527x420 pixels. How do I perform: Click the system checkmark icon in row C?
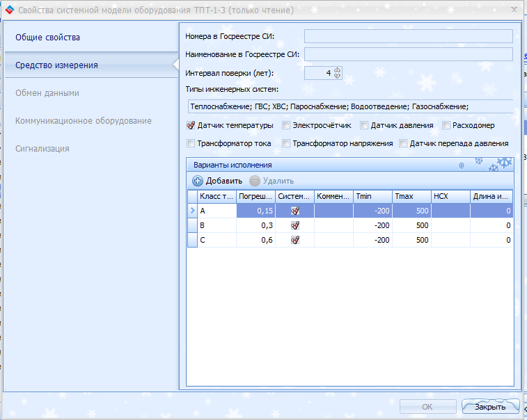[295, 240]
